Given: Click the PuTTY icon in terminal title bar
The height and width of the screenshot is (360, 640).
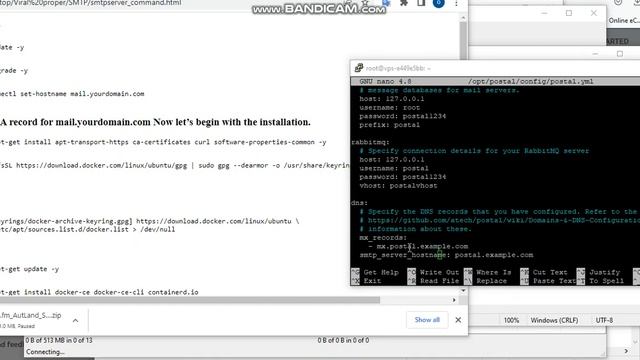Looking at the screenshot, I should point(358,68).
